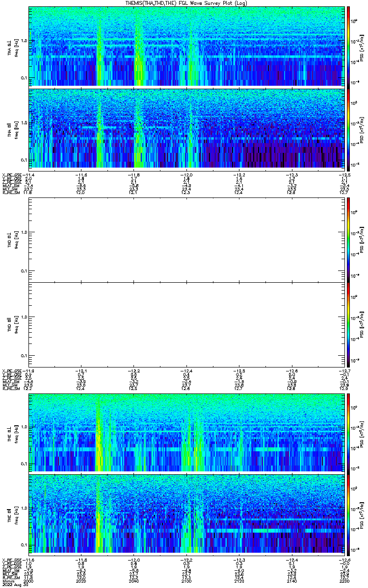Click the 2200 time tick label
The image size is (368, 588).
[x=343, y=580]
